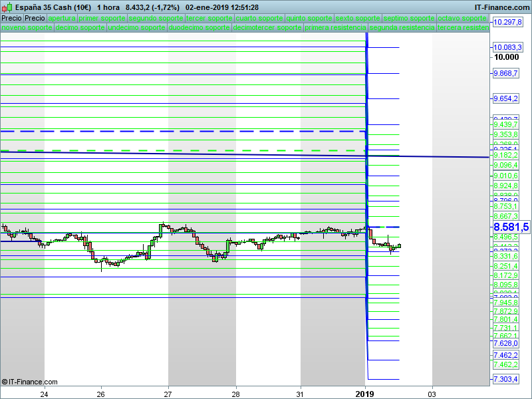Click the date 27 on the time axis
The height and width of the screenshot is (399, 532).
point(168,394)
